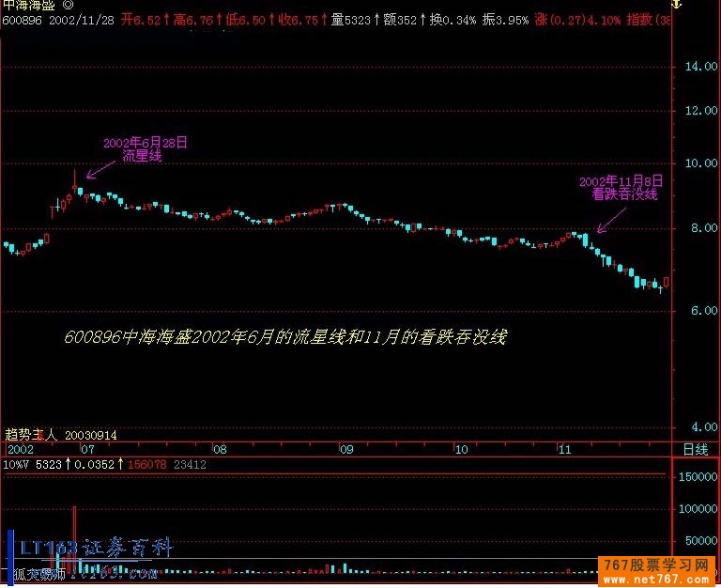Click the last red candlestick on the chart
The width and height of the screenshot is (721, 588).
click(x=666, y=282)
